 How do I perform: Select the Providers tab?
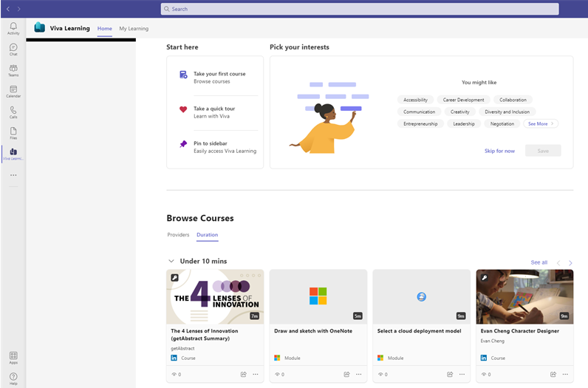pyautogui.click(x=178, y=235)
